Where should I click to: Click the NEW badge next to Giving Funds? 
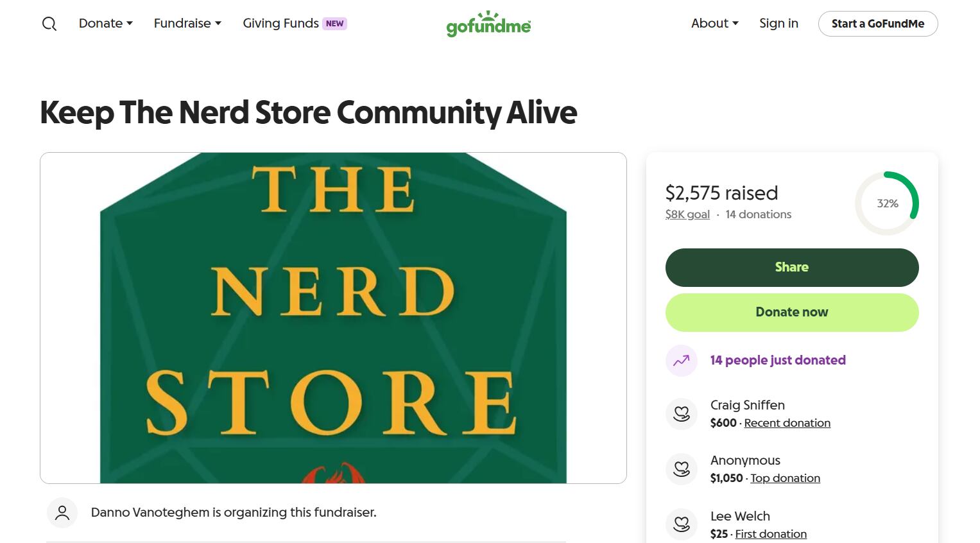pyautogui.click(x=334, y=22)
